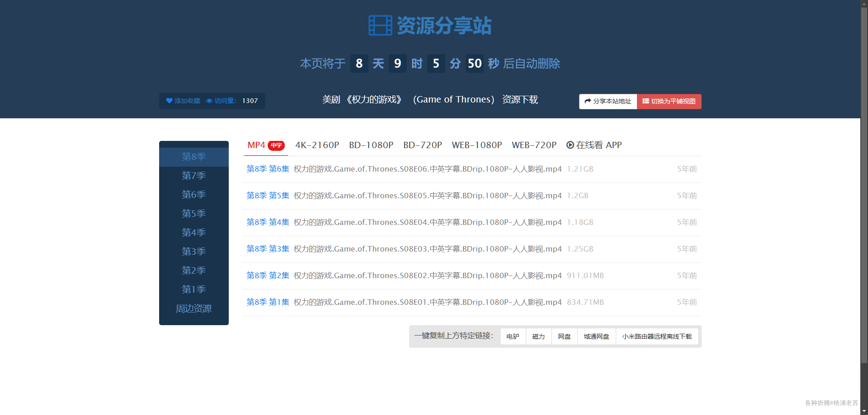868x415 pixels.
Task: Open the 在线看 APP tab
Action: click(594, 145)
